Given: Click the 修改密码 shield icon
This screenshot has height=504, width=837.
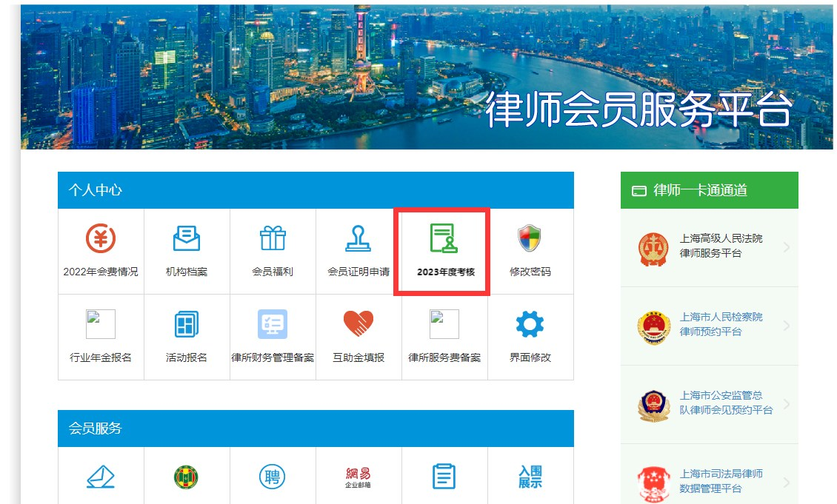Looking at the screenshot, I should (x=530, y=239).
